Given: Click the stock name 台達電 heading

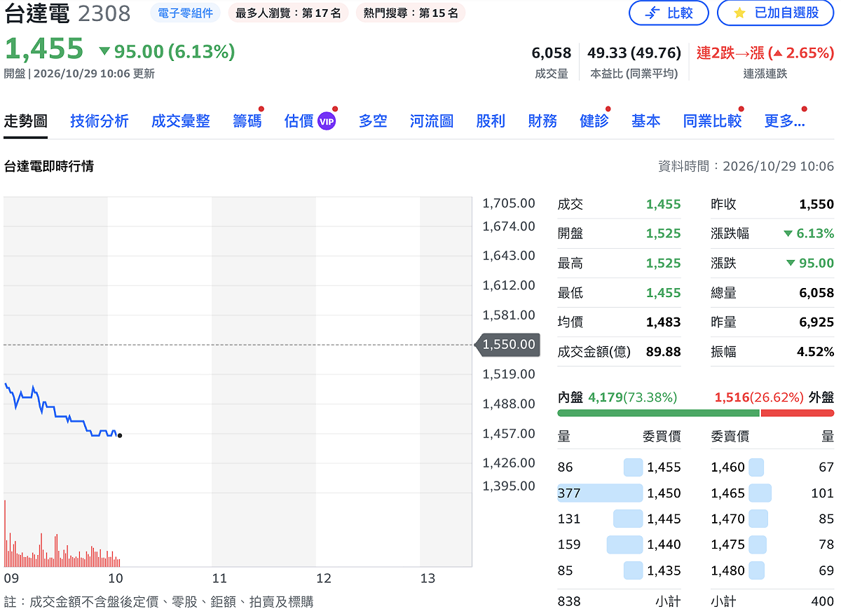Looking at the screenshot, I should pos(37,13).
